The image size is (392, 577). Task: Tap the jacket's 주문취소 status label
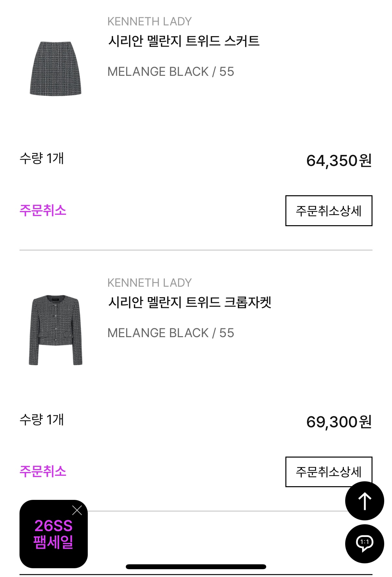pyautogui.click(x=43, y=471)
